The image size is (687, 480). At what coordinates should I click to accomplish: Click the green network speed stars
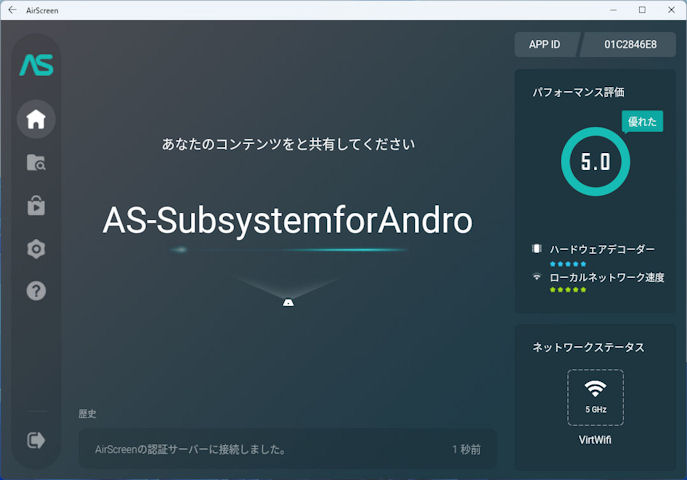tap(568, 289)
